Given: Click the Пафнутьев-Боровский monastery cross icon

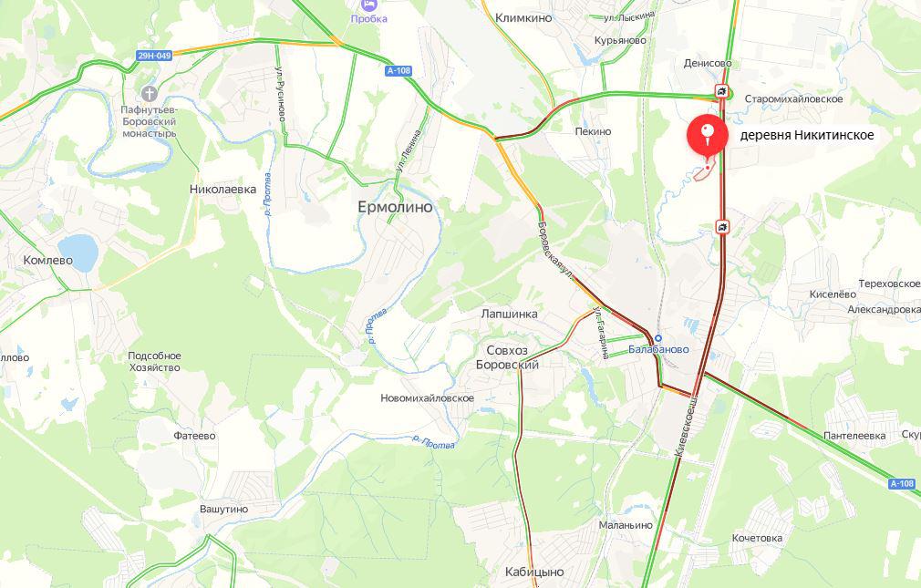Looking at the screenshot, I should click(150, 93).
